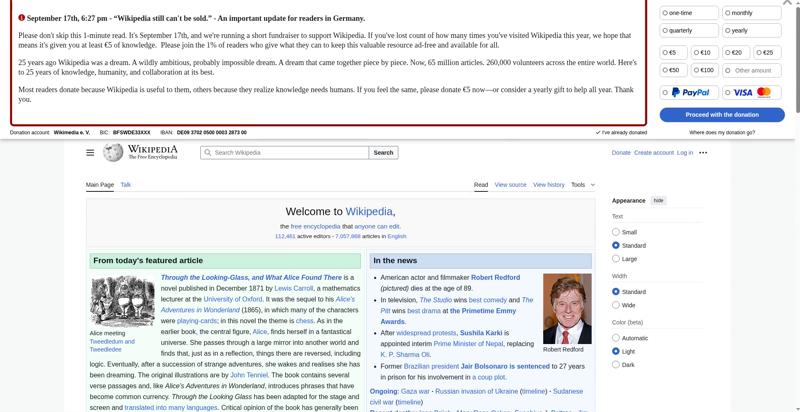Open the Sushila Karki link
Viewport: 800px width, 412px height.
(x=481, y=332)
